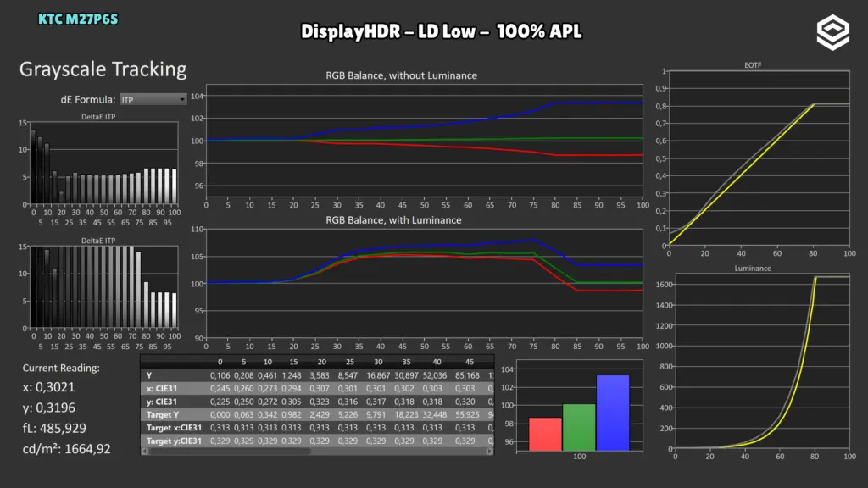868x488 pixels.
Task: Click the Target Y value 55,925
Action: (x=467, y=414)
